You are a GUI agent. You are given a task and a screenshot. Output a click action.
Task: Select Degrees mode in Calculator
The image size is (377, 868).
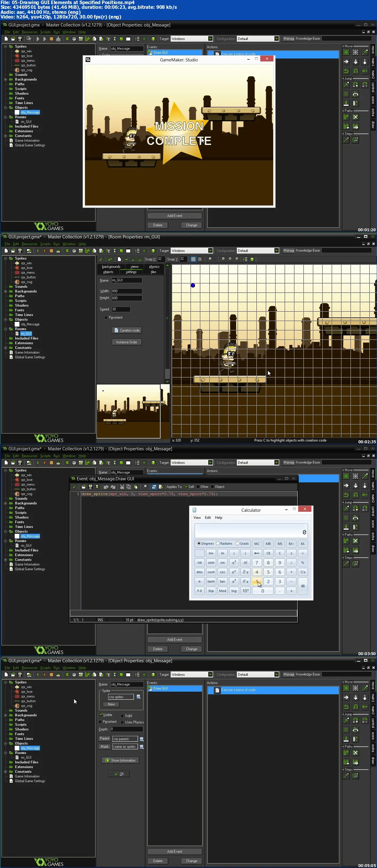(x=199, y=543)
